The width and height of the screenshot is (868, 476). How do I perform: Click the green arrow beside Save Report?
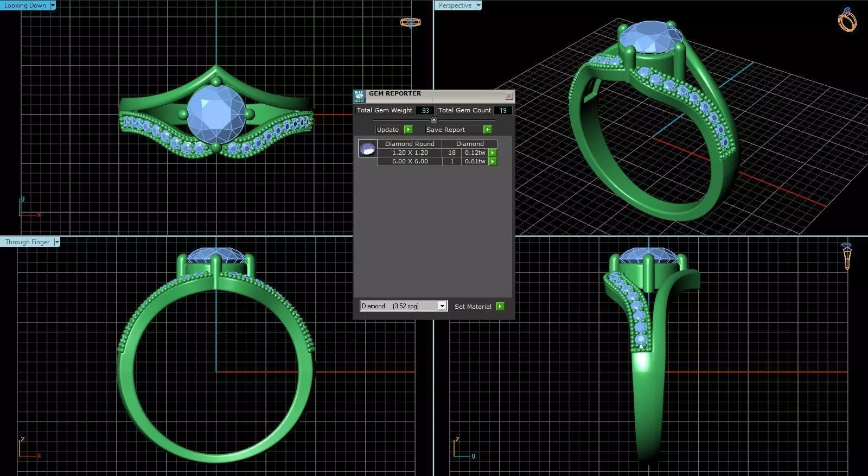(488, 130)
